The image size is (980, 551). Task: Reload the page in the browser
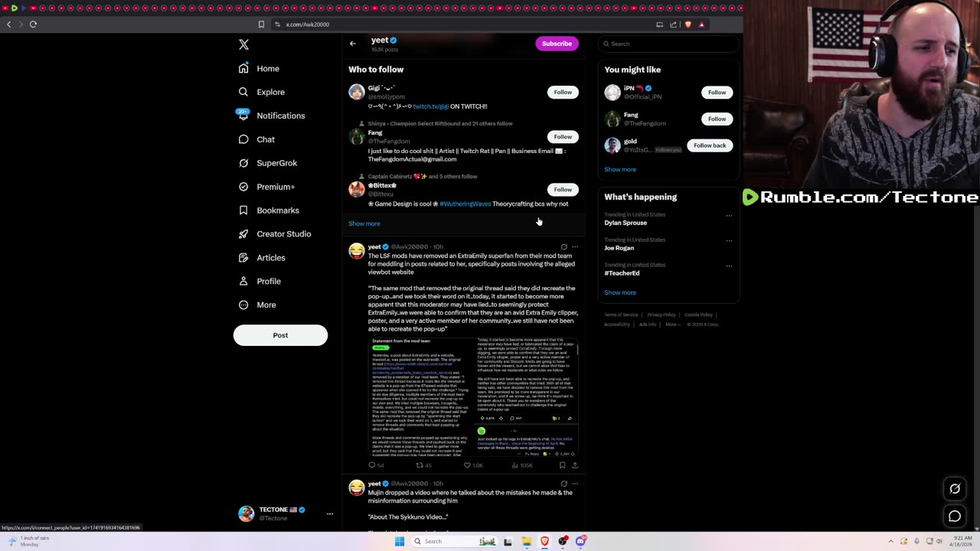tap(33, 24)
